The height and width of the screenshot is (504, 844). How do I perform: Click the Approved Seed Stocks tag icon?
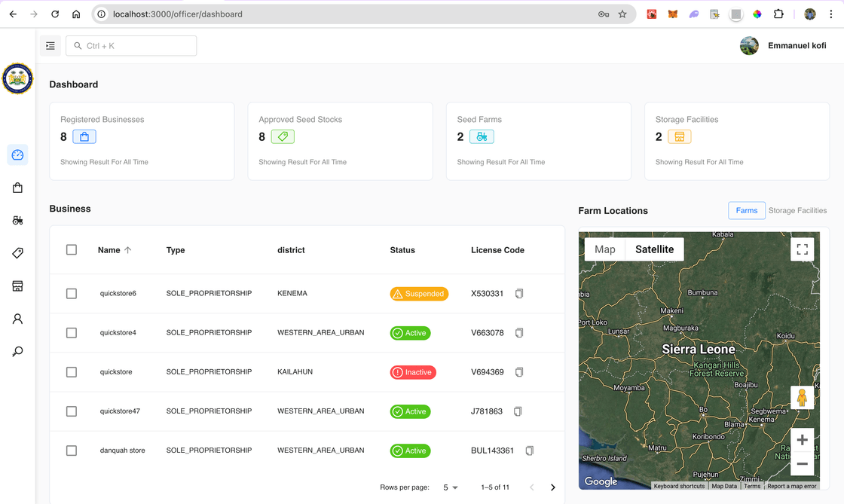[x=283, y=136]
